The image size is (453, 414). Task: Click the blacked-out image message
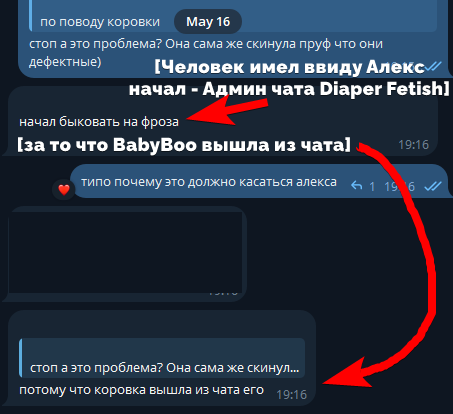click(125, 252)
